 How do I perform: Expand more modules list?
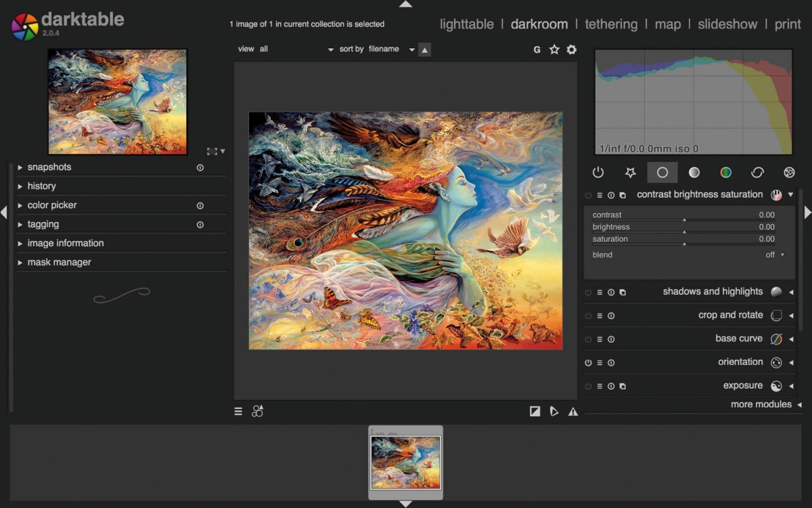click(x=766, y=404)
